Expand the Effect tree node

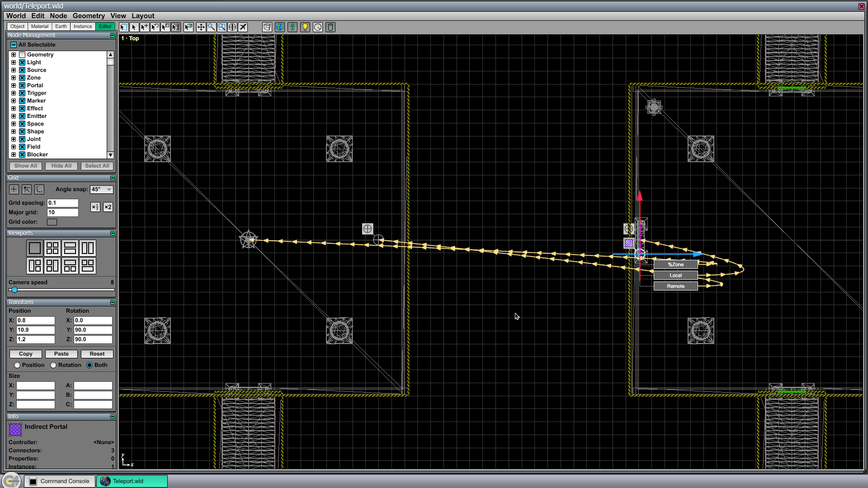(14, 108)
